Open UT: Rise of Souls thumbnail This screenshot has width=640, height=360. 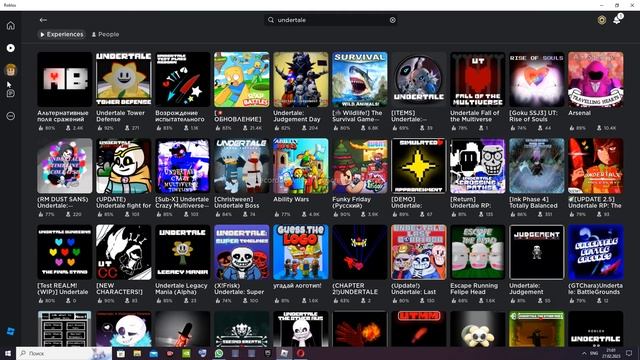[x=537, y=79]
